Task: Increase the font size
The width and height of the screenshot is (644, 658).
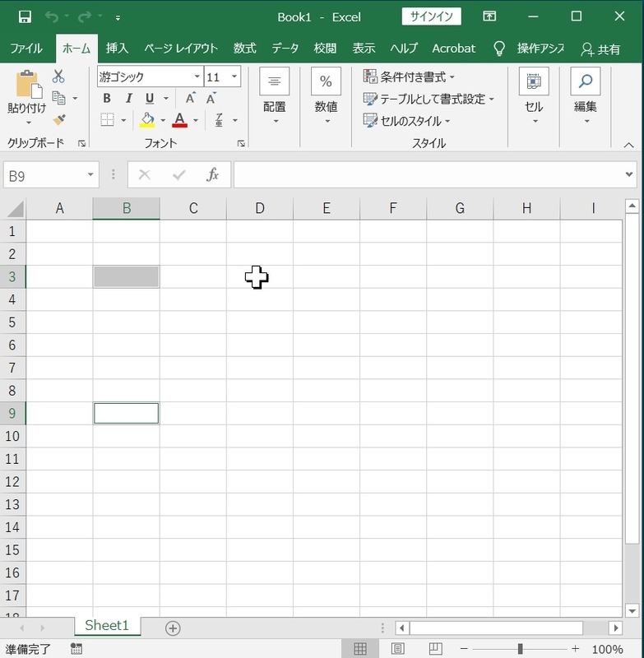Action: (191, 98)
